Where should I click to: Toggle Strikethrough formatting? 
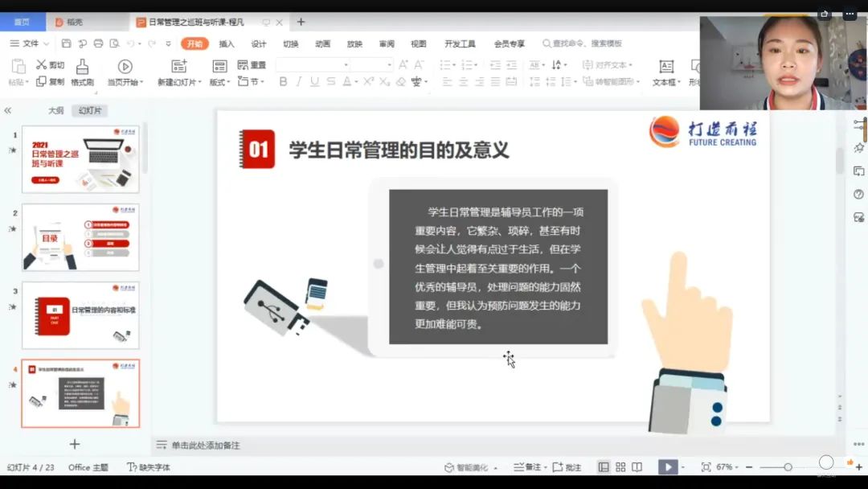(330, 82)
